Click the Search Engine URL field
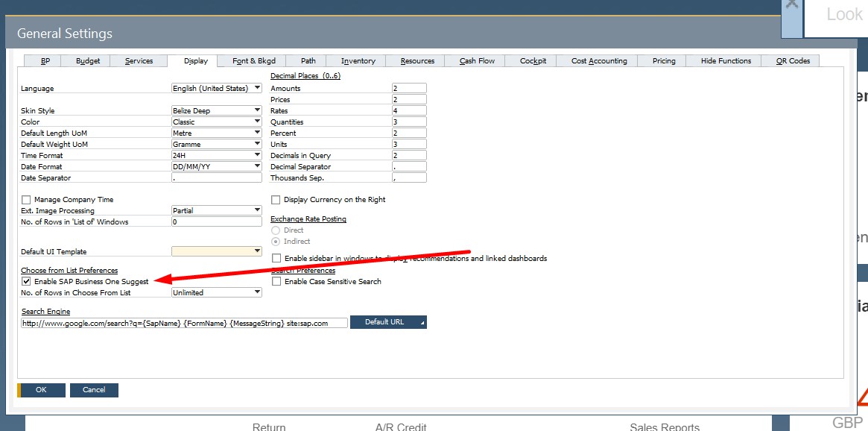The width and height of the screenshot is (868, 431). click(x=184, y=321)
